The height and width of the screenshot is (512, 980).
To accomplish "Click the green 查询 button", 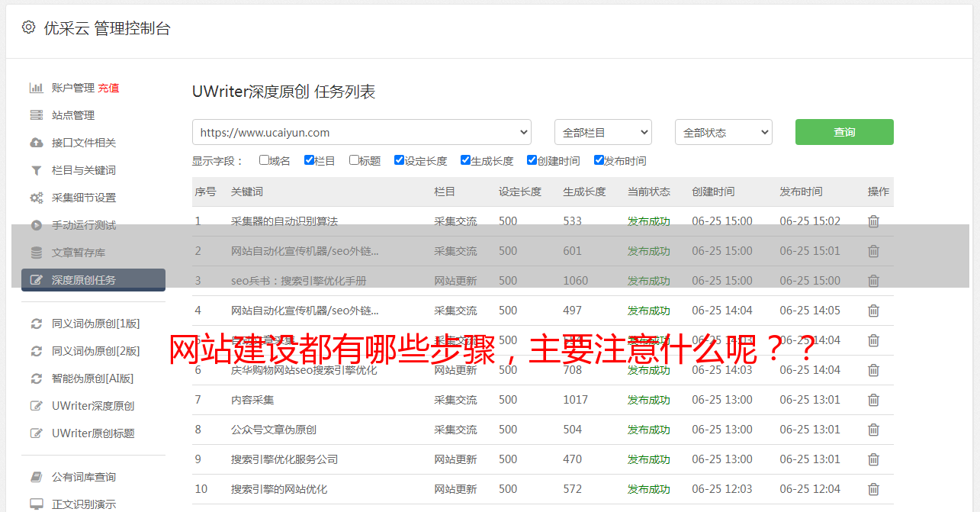I will click(843, 132).
